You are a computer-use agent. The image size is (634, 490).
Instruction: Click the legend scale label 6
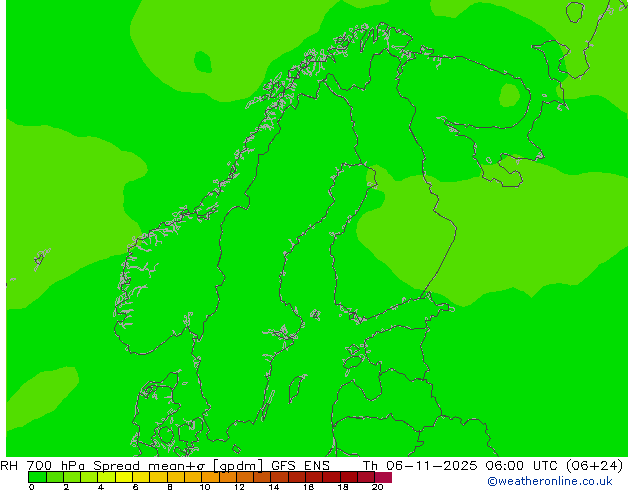pyautogui.click(x=135, y=487)
